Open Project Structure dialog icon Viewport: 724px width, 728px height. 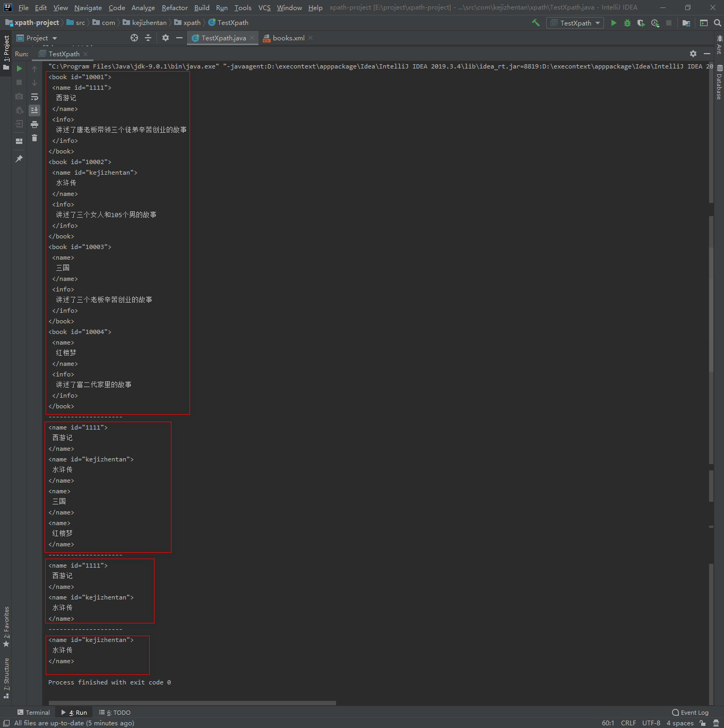click(686, 23)
